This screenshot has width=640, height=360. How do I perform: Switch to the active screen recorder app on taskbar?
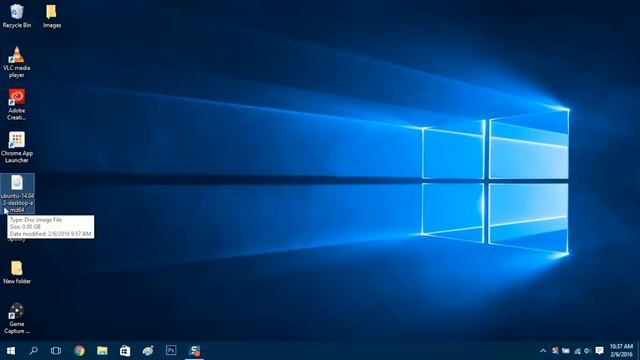pyautogui.click(x=194, y=351)
